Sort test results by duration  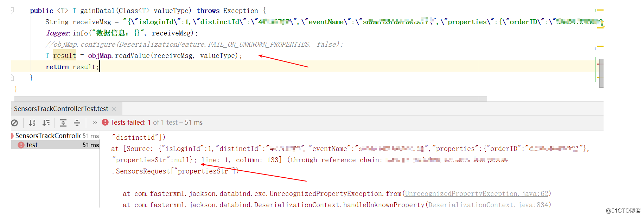[x=46, y=123]
